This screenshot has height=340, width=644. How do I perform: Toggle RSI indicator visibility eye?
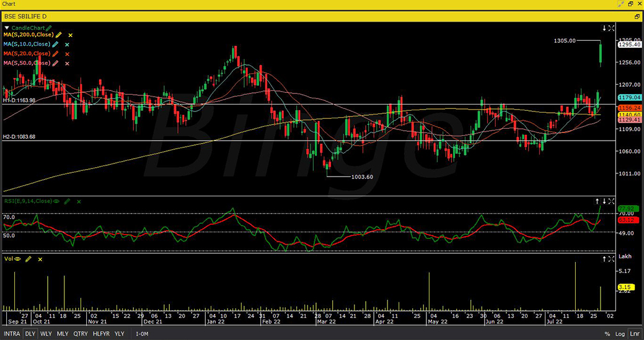click(56, 201)
